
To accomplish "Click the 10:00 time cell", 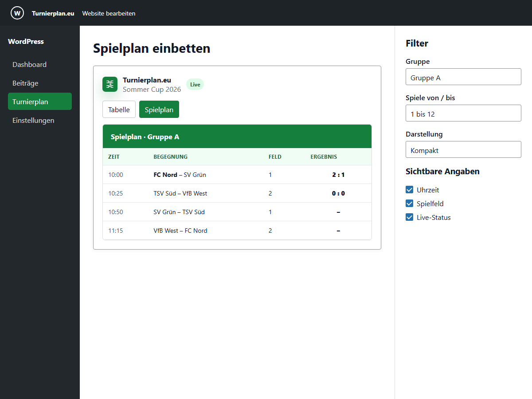I will [x=116, y=175].
